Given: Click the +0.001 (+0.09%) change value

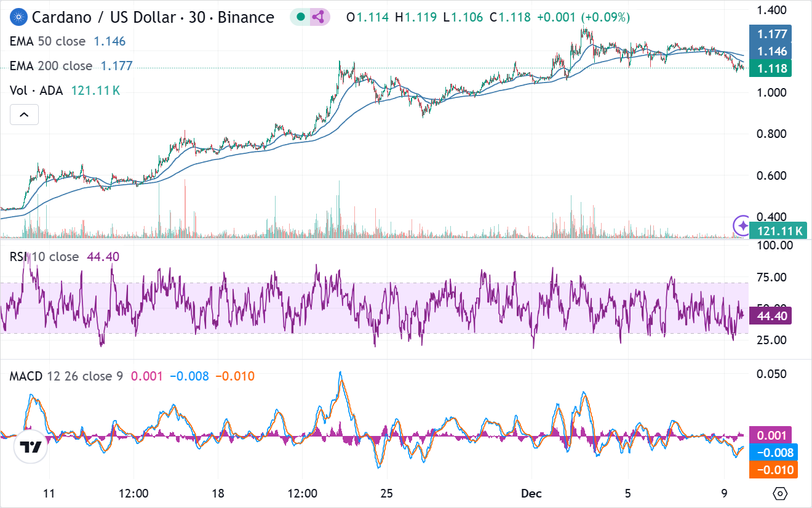Looking at the screenshot, I should (583, 17).
